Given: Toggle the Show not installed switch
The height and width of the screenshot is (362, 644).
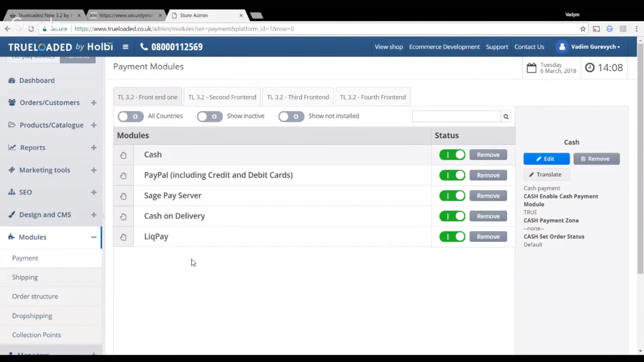Looking at the screenshot, I should click(x=291, y=117).
